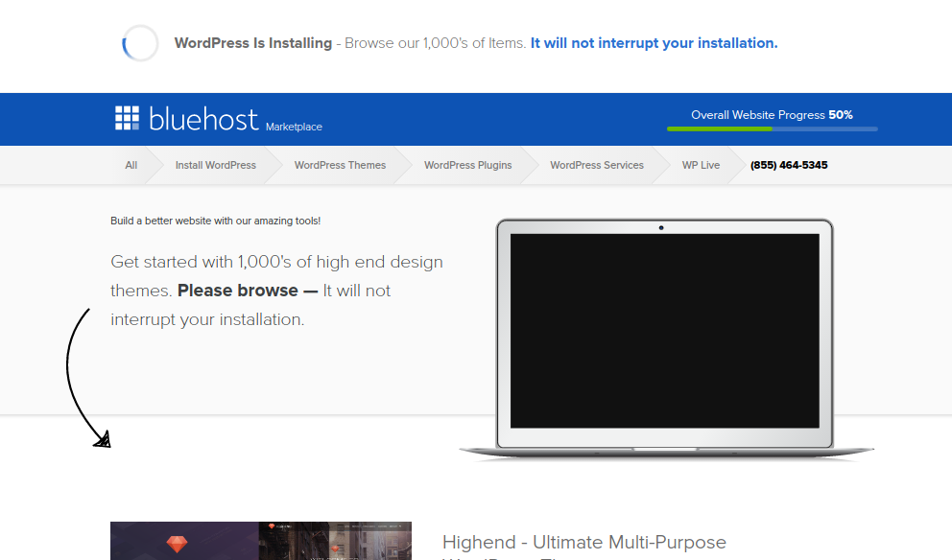
Task: Click the "WordPress Is Installing" heading text
Action: pos(253,43)
